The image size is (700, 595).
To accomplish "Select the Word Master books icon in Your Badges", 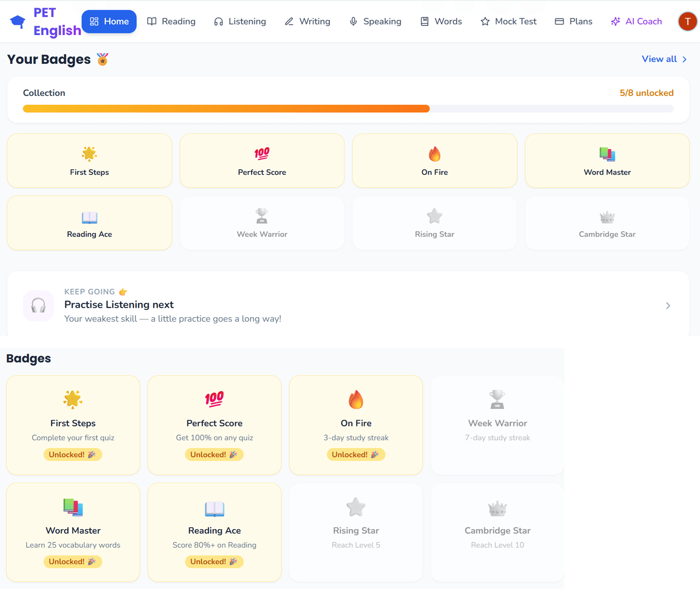I will point(607,154).
